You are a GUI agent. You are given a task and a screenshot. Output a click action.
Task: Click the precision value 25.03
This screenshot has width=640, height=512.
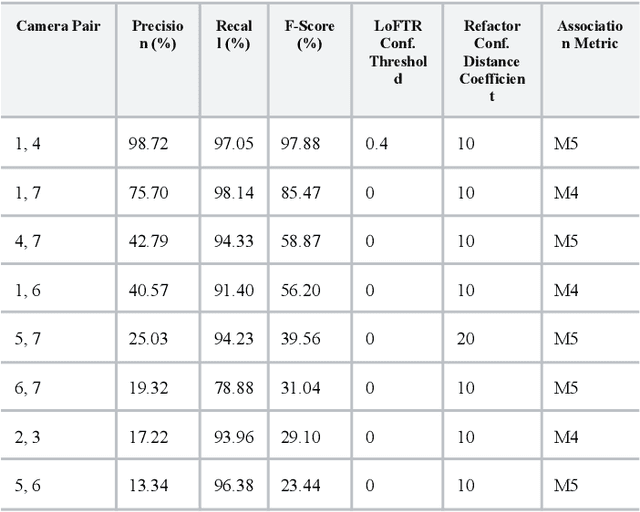point(149,339)
